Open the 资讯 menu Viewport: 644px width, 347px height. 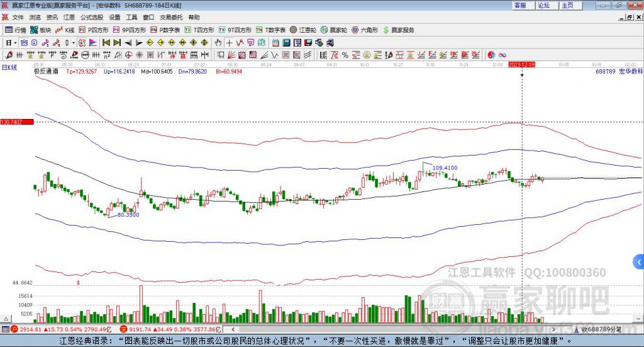[x=52, y=17]
